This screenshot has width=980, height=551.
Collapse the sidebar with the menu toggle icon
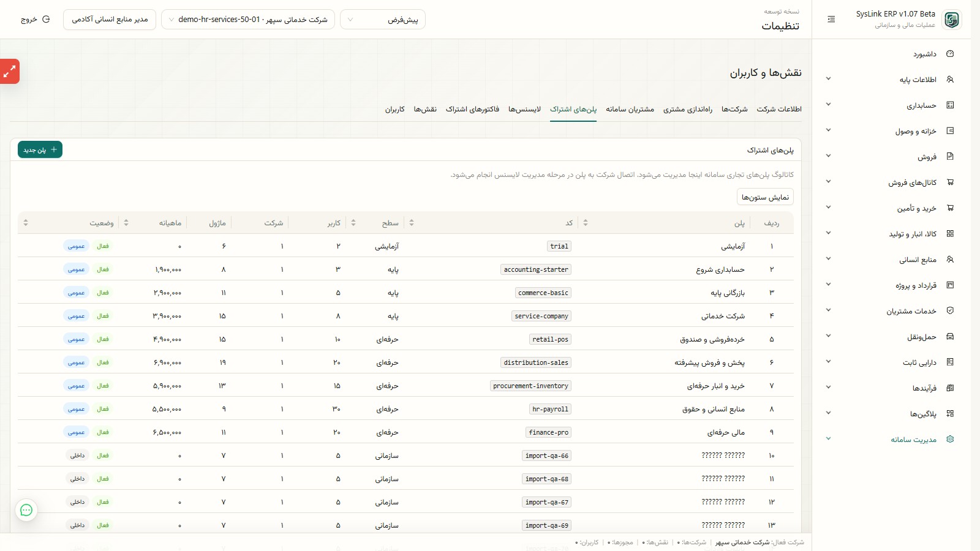click(831, 20)
